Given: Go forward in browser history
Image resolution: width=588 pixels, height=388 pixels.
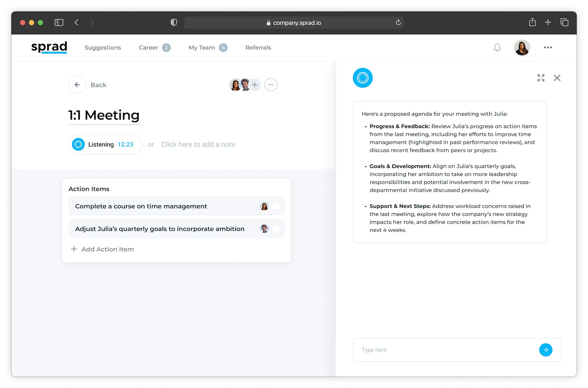Looking at the screenshot, I should (92, 22).
